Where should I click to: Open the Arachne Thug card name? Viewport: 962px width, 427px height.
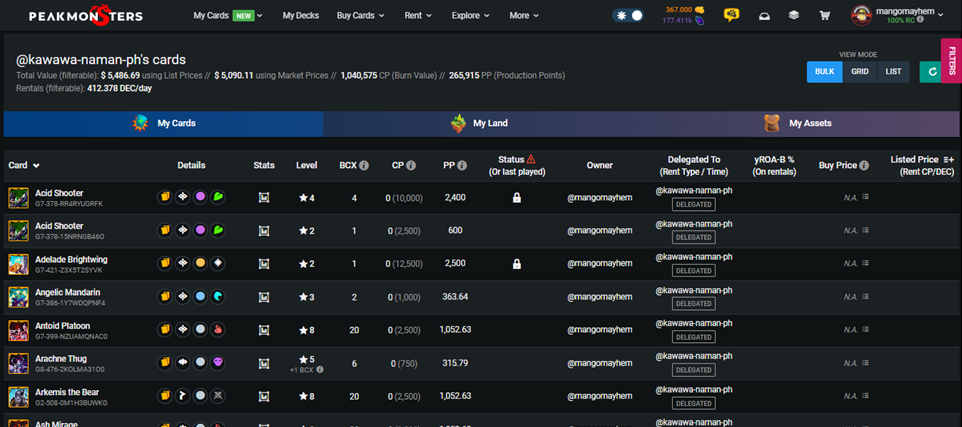point(61,359)
